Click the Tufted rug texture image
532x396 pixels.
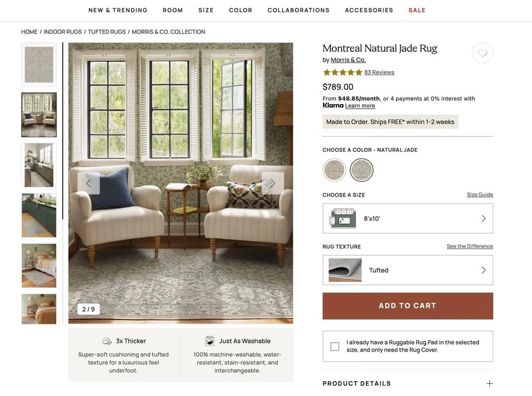click(x=345, y=270)
